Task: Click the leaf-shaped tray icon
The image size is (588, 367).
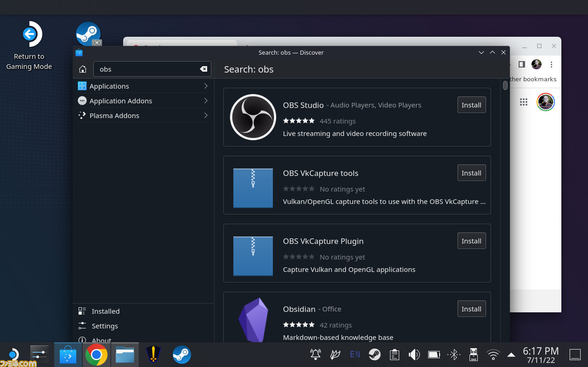Action: click(x=335, y=354)
